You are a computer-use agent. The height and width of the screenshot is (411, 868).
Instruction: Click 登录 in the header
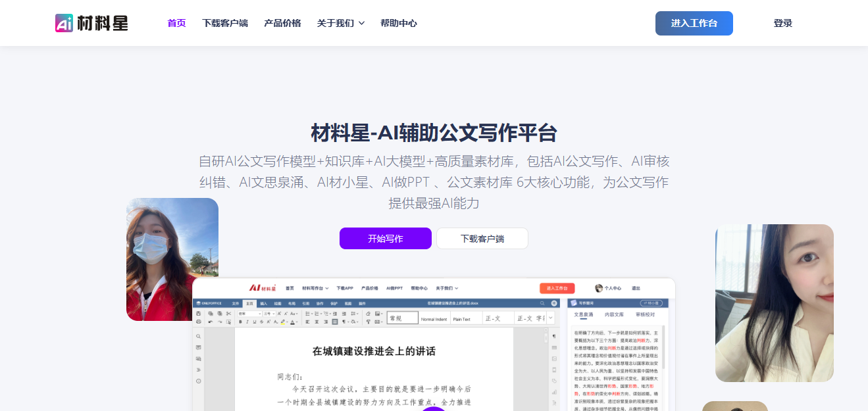[782, 23]
